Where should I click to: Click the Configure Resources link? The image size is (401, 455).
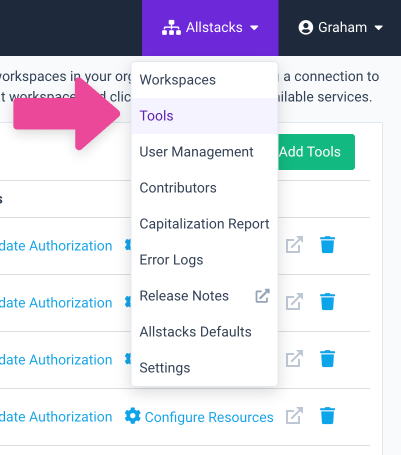coord(209,417)
